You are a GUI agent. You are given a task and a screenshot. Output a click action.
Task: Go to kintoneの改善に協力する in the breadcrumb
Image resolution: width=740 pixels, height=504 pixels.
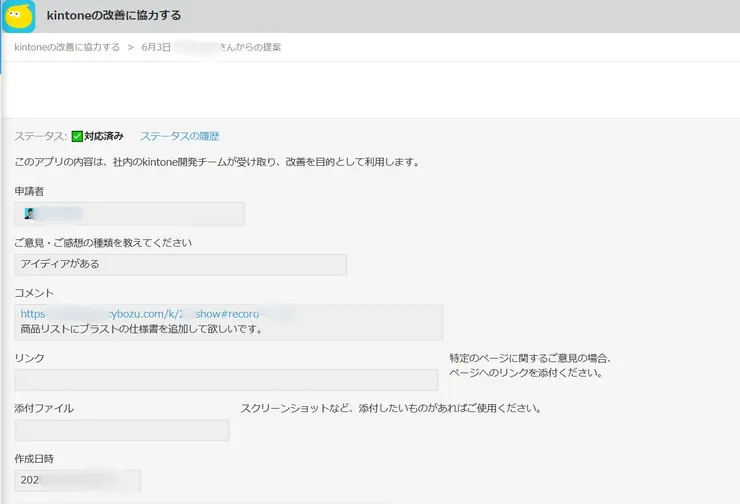pyautogui.click(x=67, y=47)
